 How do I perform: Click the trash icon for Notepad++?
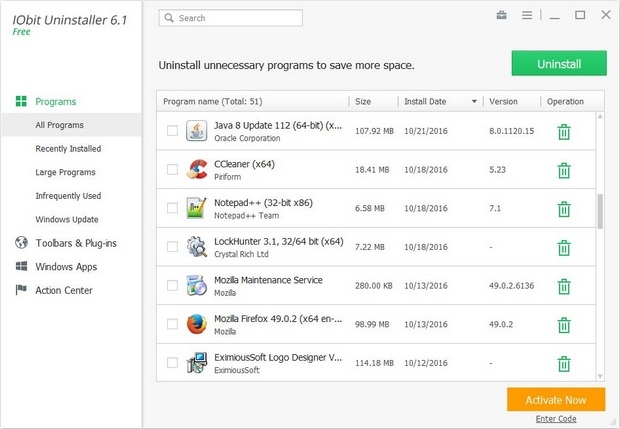pos(564,209)
